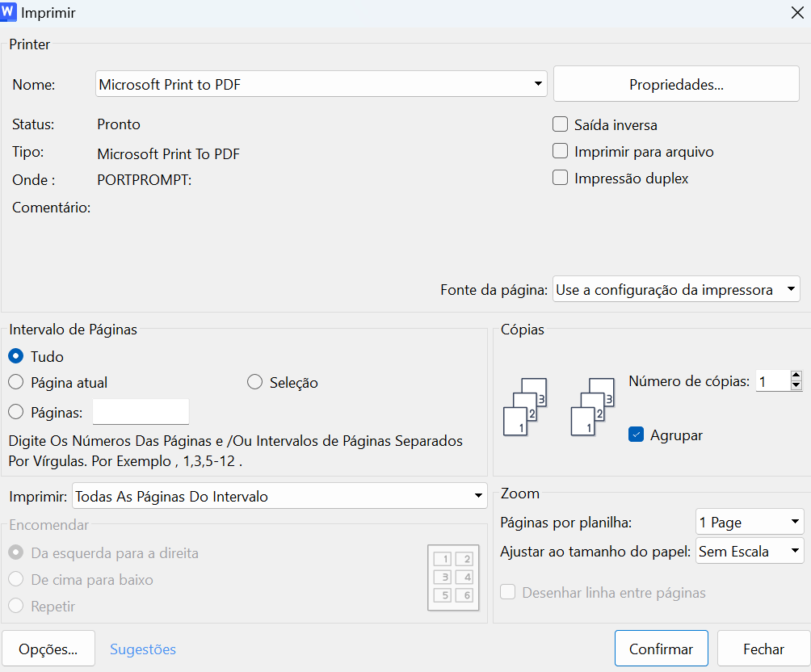Image resolution: width=811 pixels, height=672 pixels.
Task: Enable Saída inversa
Action: tap(560, 124)
